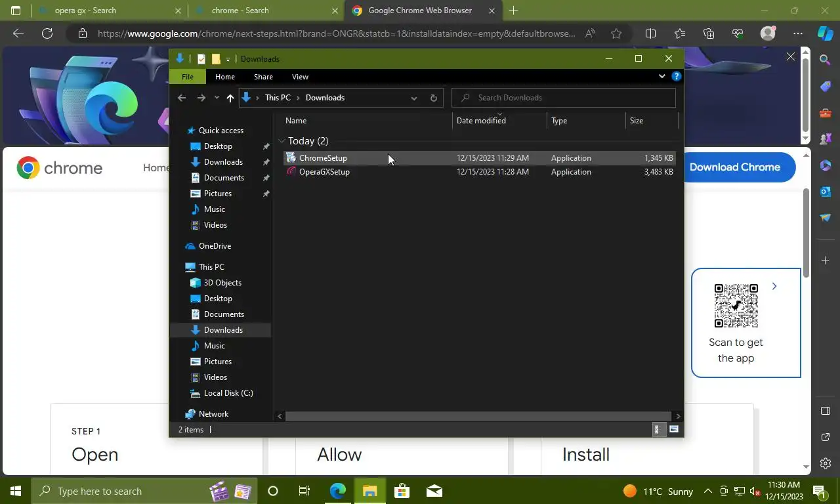The height and width of the screenshot is (504, 840).
Task: Open Music under Quick access
Action: pos(214,209)
